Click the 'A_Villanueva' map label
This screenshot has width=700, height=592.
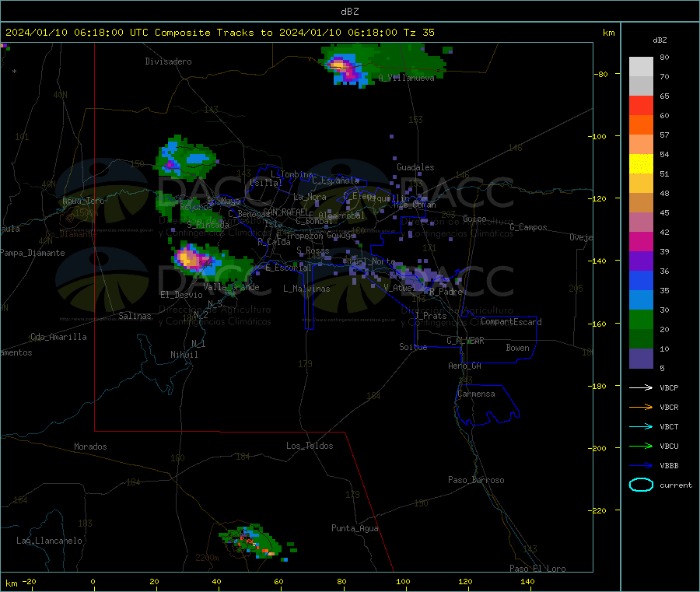click(x=406, y=78)
